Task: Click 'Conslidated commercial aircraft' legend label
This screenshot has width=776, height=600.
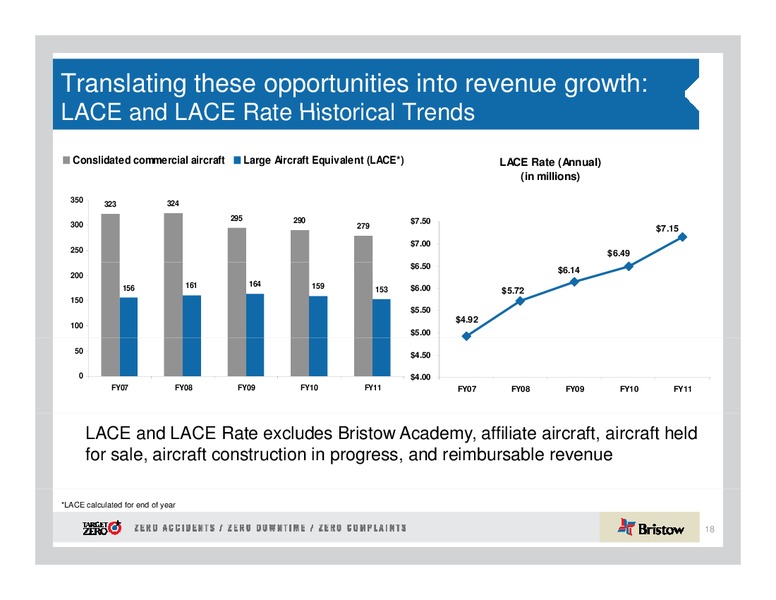Action: 148,160
